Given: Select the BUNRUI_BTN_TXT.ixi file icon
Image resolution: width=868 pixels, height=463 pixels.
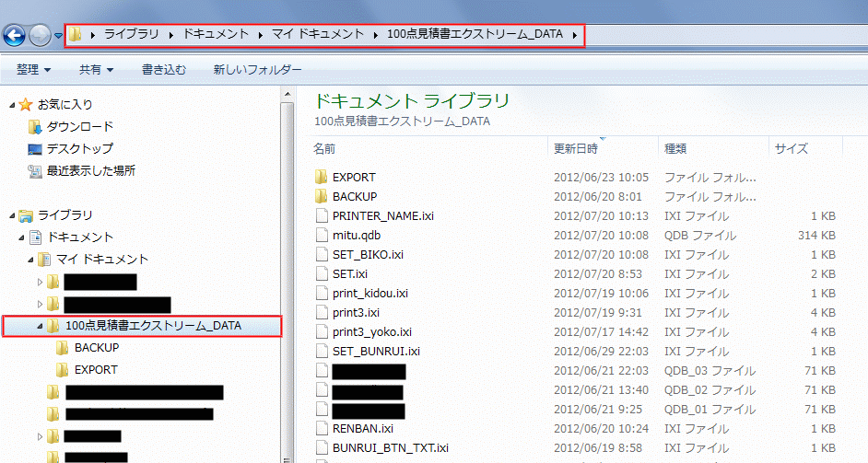Looking at the screenshot, I should [x=322, y=448].
